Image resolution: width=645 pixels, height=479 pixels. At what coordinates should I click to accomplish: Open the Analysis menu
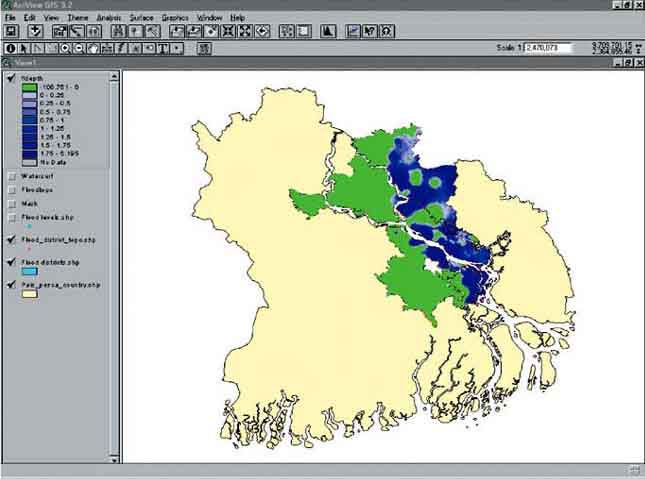coord(112,18)
